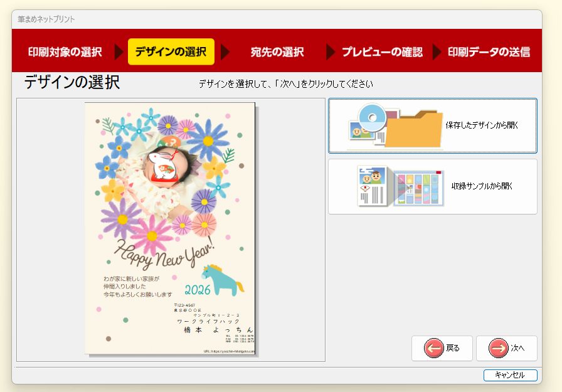This screenshot has height=392, width=562.
Task: Open 保存したデザインから開く option
Action: click(x=482, y=125)
